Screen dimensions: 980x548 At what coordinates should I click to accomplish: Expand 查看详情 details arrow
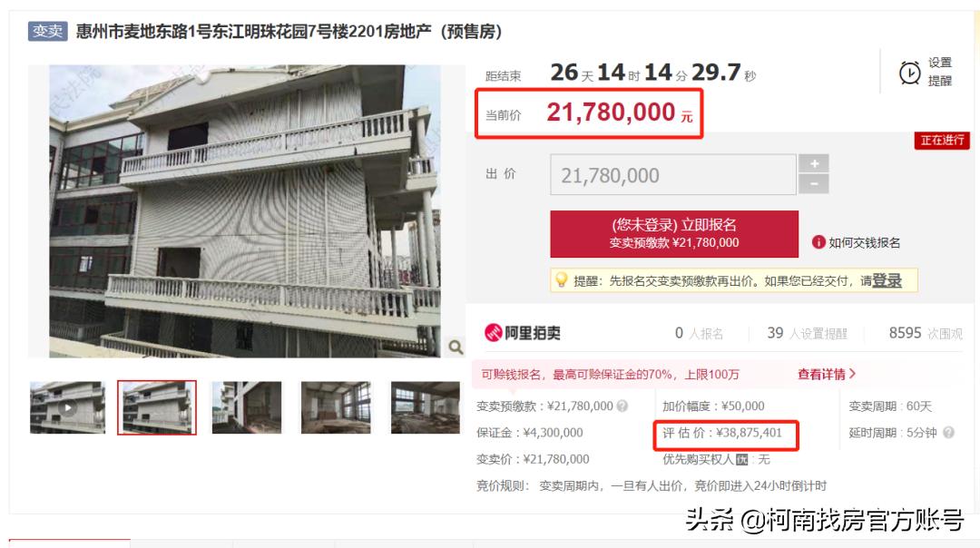(827, 375)
